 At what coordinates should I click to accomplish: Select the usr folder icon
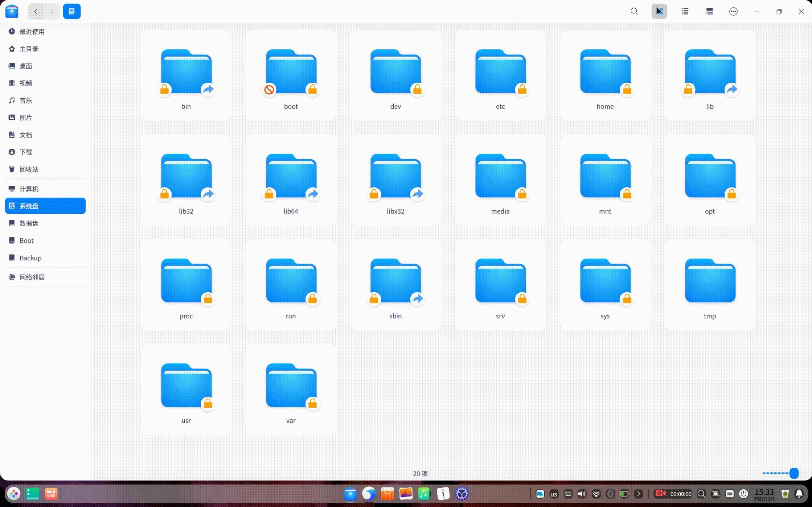[186, 385]
